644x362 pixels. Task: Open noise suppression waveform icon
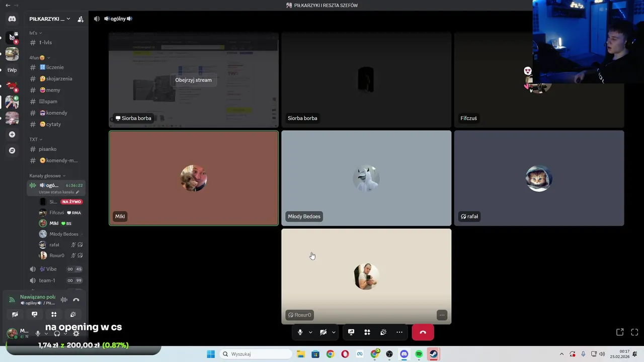pyautogui.click(x=64, y=300)
